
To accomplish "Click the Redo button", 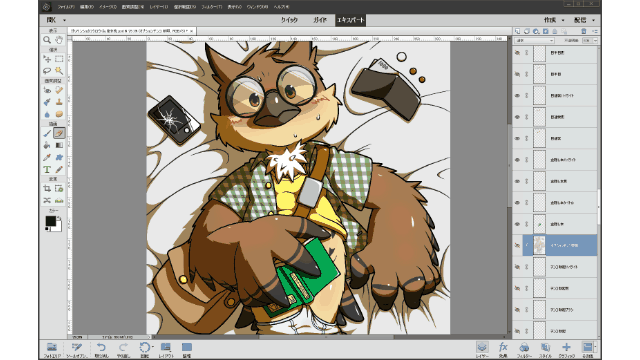I will click(123, 349).
